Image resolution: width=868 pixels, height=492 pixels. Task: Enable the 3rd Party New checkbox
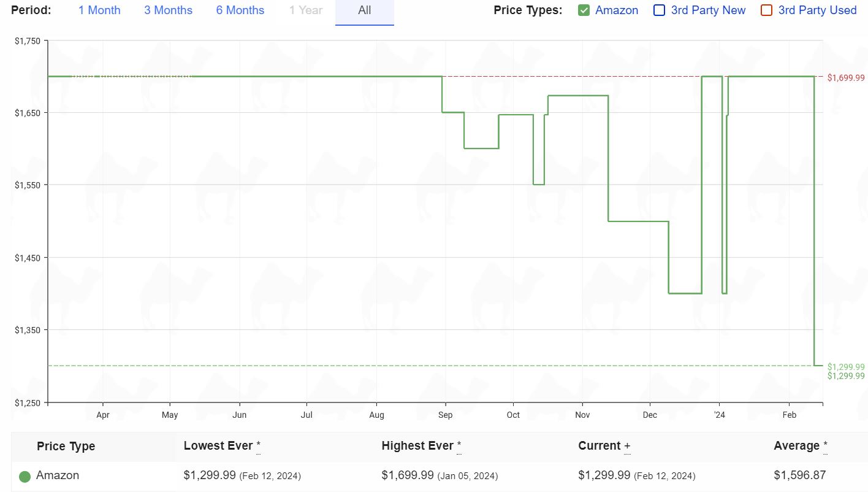point(660,10)
